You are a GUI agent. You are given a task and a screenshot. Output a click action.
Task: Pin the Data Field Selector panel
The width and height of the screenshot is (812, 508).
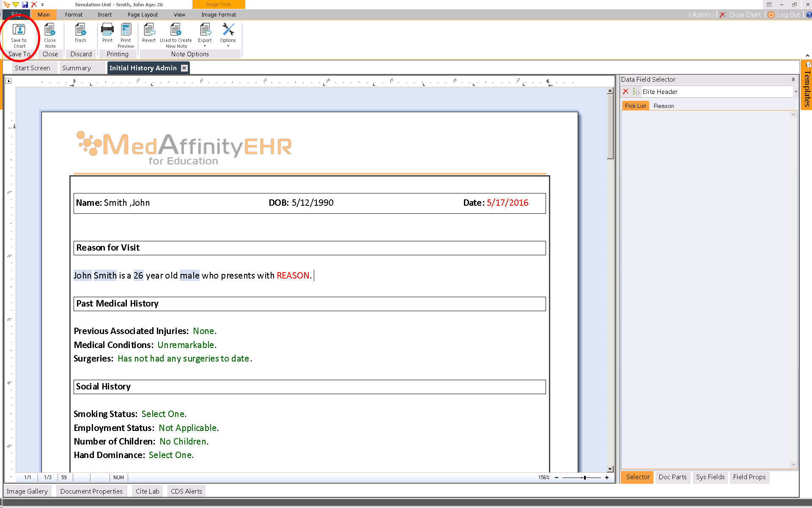(793, 80)
